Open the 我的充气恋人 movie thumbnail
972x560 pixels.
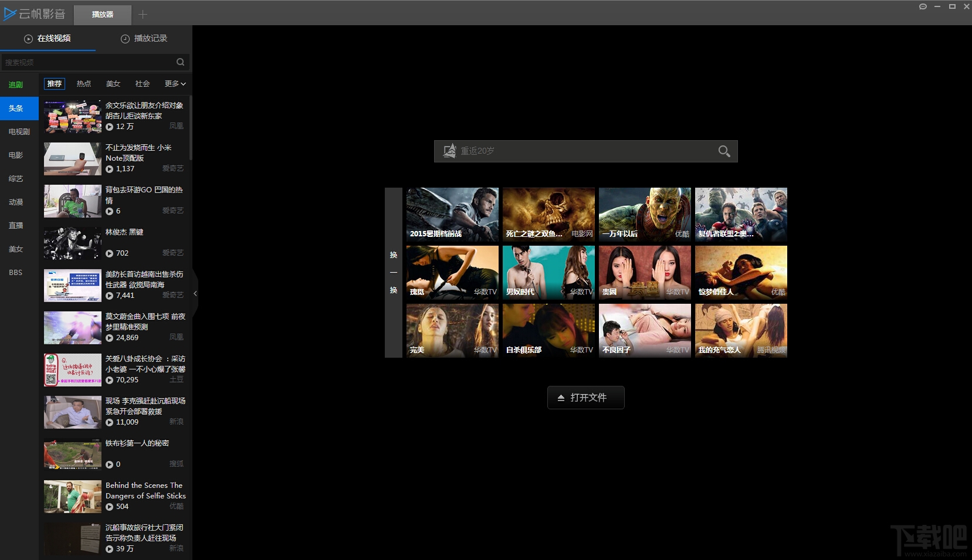[x=741, y=331]
